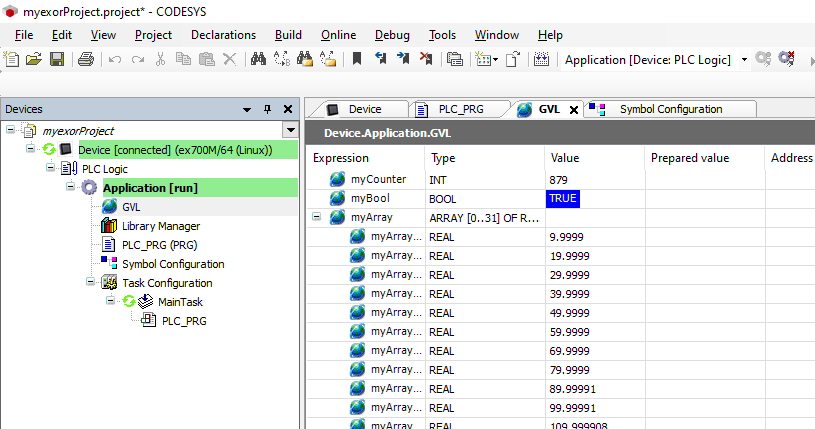The width and height of the screenshot is (815, 429).
Task: Click the prepared value cell for myCounter
Action: 705,180
